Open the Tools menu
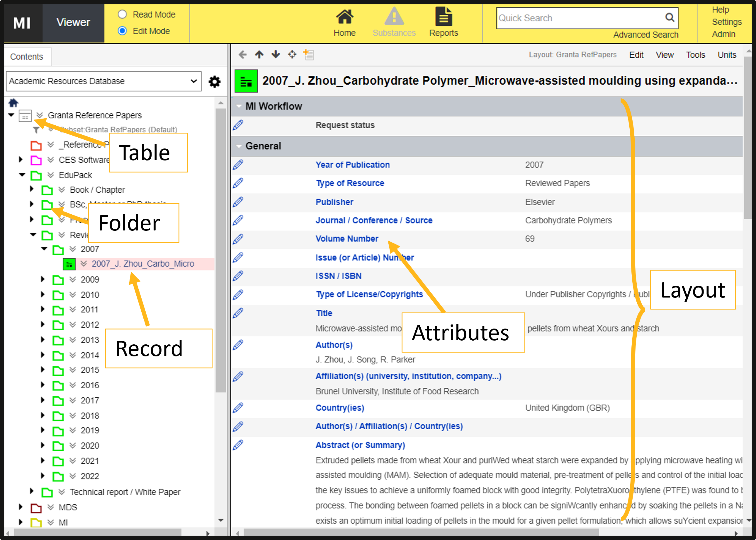756x540 pixels. pyautogui.click(x=695, y=55)
